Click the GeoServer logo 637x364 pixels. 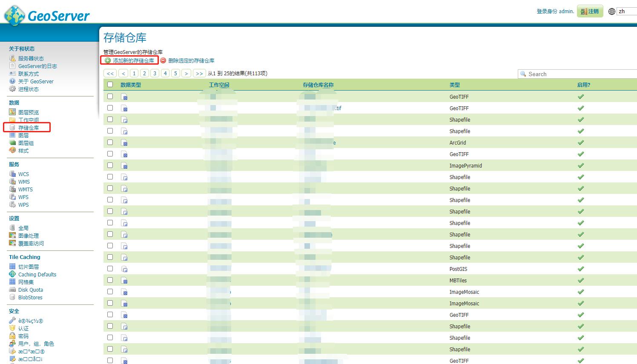coord(47,16)
